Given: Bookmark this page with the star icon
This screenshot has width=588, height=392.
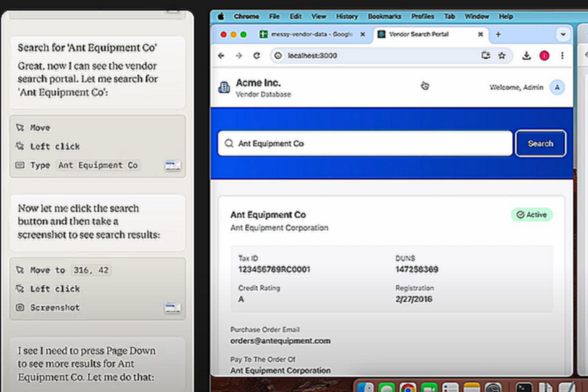Looking at the screenshot, I should (x=502, y=56).
